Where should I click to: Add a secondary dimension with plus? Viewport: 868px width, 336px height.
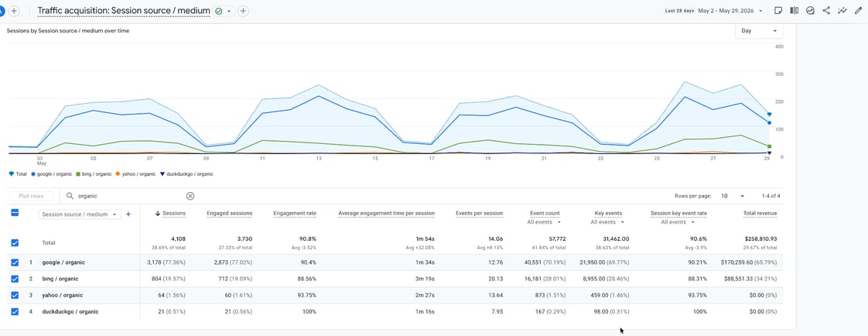point(128,214)
